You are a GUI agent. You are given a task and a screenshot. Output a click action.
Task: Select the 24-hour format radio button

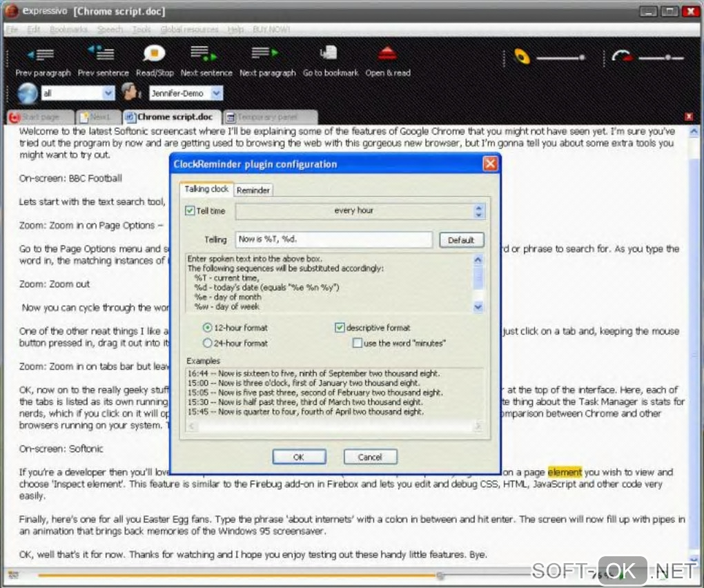tap(207, 344)
